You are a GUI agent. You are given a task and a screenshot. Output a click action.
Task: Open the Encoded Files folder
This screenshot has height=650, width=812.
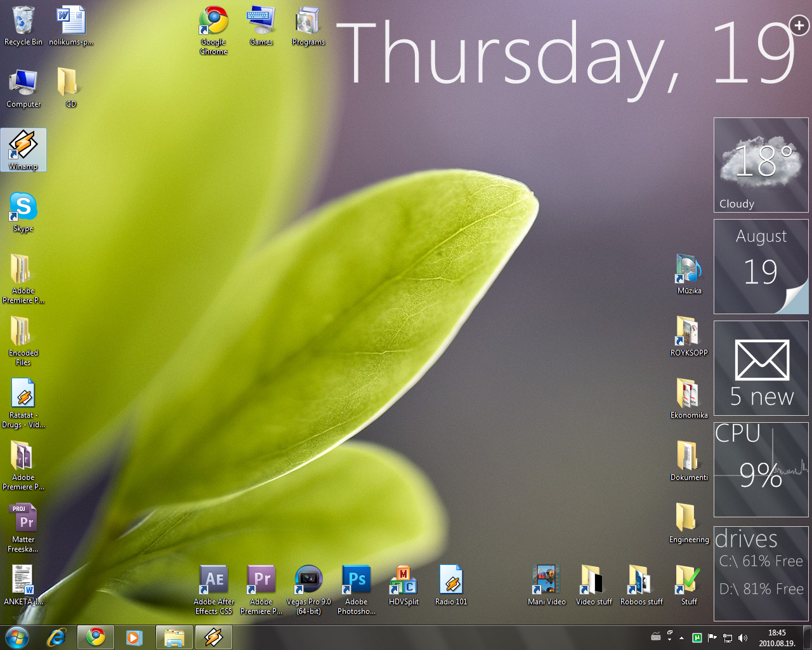pyautogui.click(x=23, y=341)
